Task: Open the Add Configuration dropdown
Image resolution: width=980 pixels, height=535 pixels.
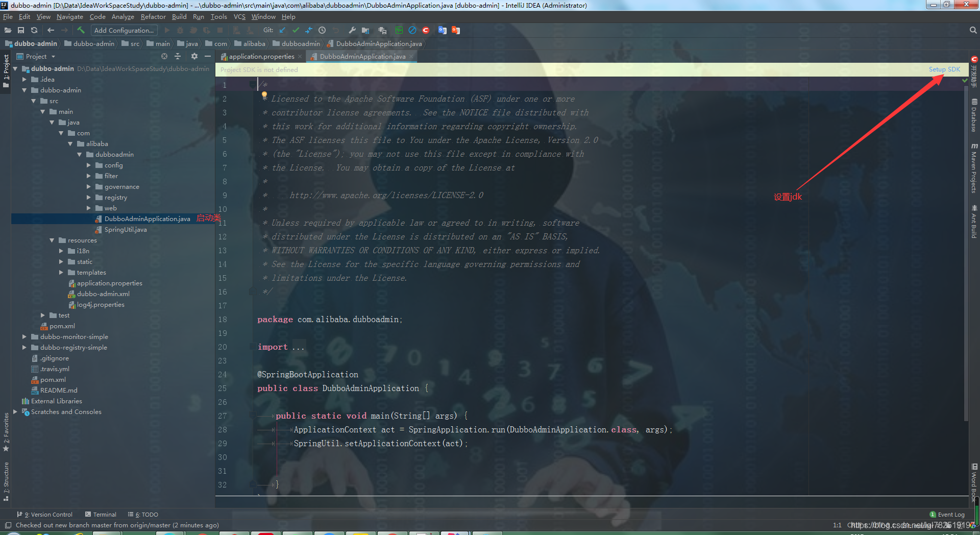Action: [x=124, y=30]
